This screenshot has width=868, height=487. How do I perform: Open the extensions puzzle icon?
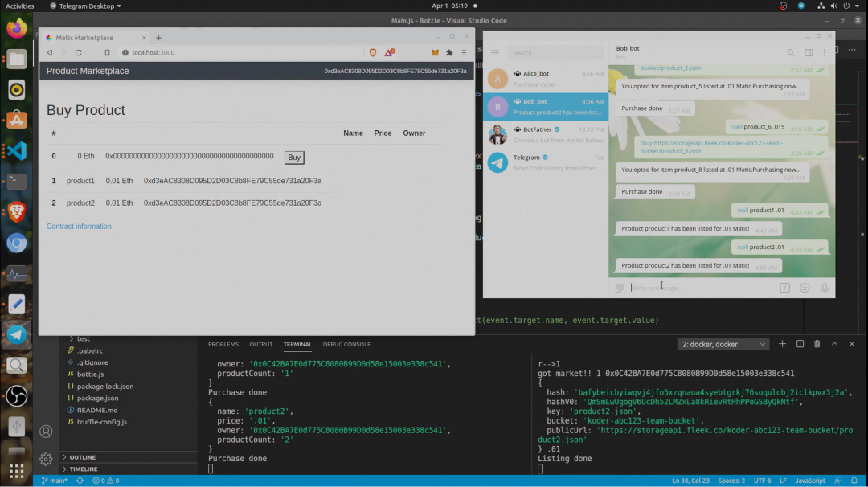[449, 52]
